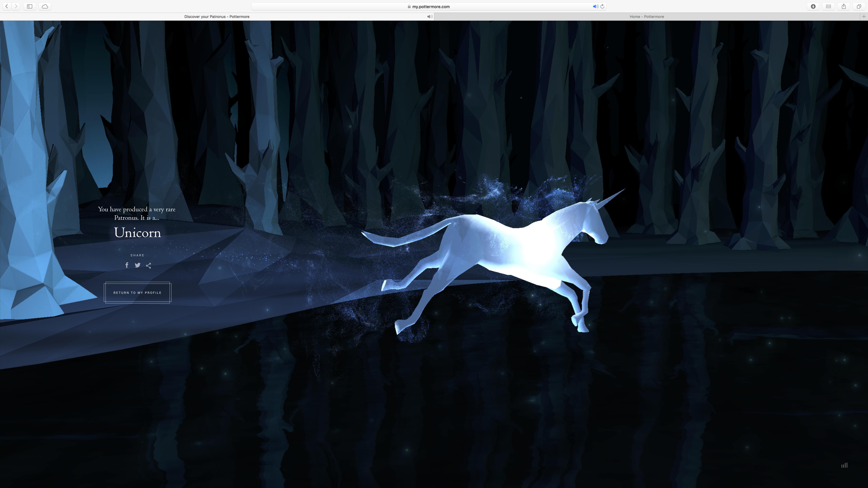Open iCloud Tabs via the cloud icon
Image resolution: width=868 pixels, height=488 pixels.
[45, 6]
